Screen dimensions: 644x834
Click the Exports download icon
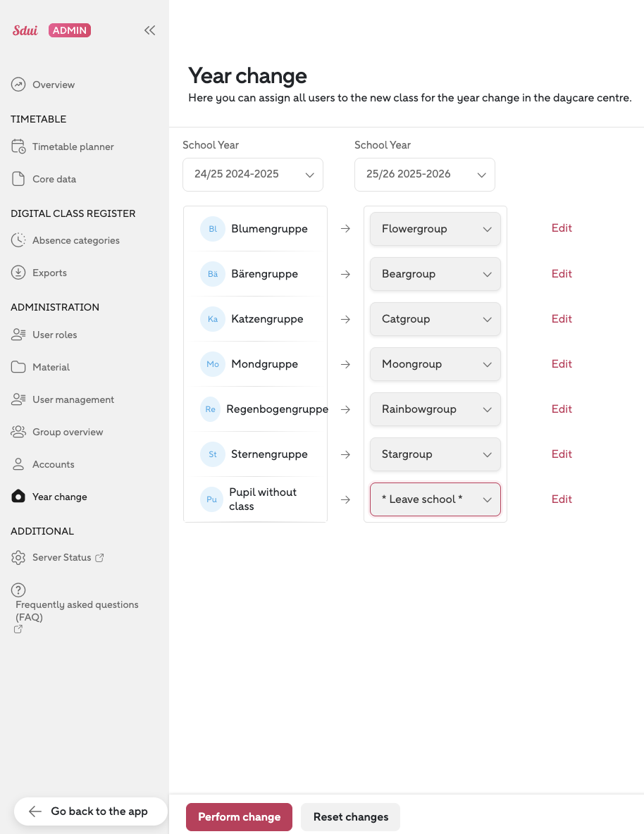pyautogui.click(x=18, y=273)
